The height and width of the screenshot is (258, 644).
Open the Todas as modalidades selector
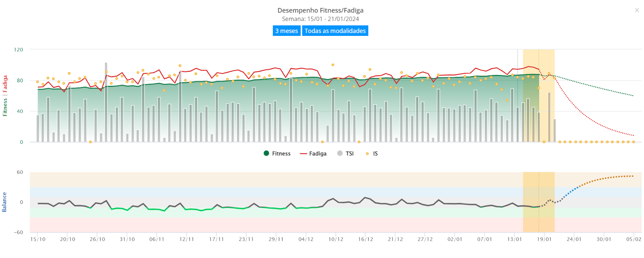click(x=335, y=31)
